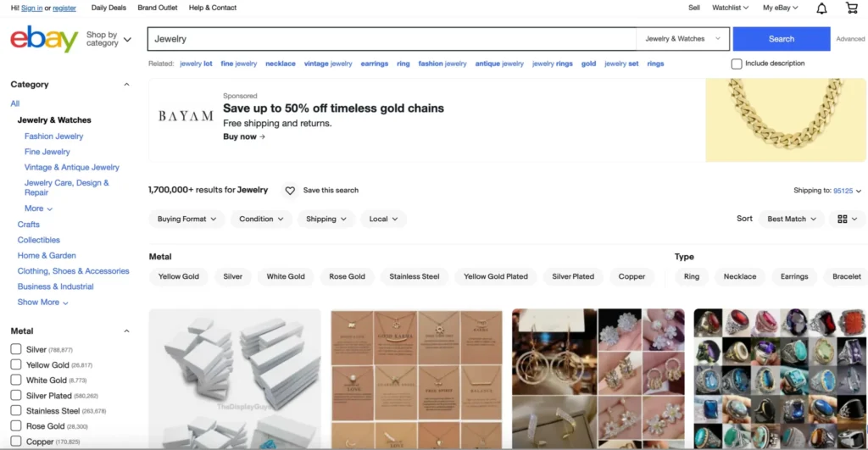868x450 pixels.
Task: Open Fashion Jewelry category
Action: click(x=53, y=136)
